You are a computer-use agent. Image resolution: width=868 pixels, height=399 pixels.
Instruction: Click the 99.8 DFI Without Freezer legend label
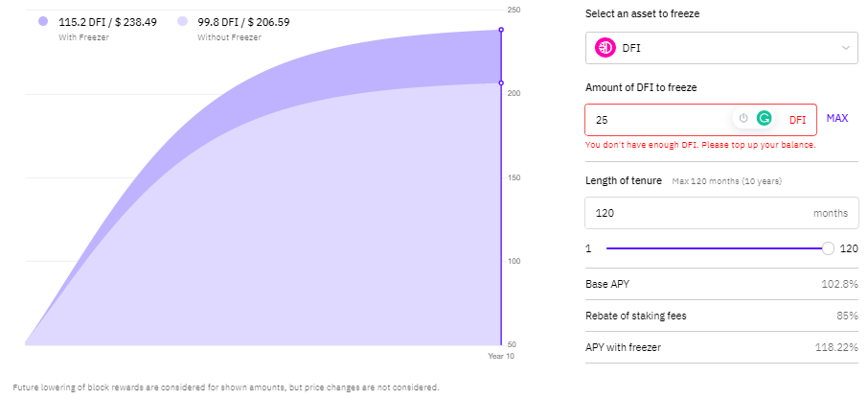point(243,22)
